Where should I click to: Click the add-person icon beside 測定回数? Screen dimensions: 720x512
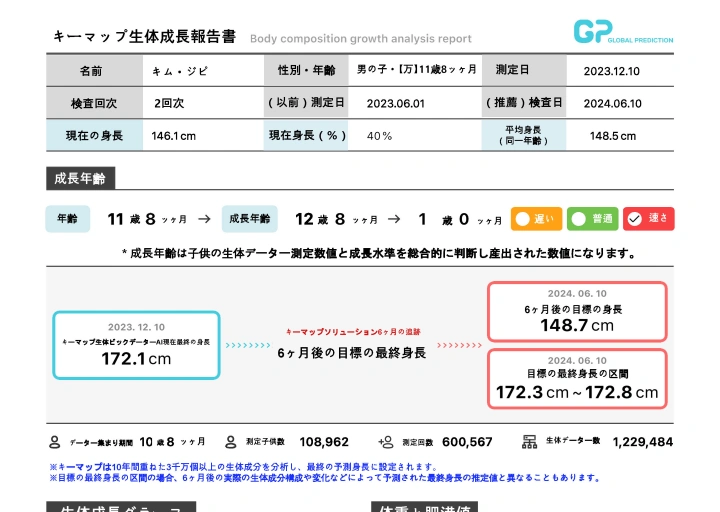pyautogui.click(x=386, y=441)
